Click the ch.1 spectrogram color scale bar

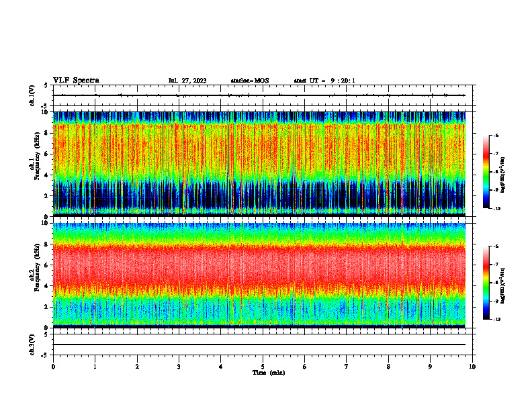(x=486, y=172)
